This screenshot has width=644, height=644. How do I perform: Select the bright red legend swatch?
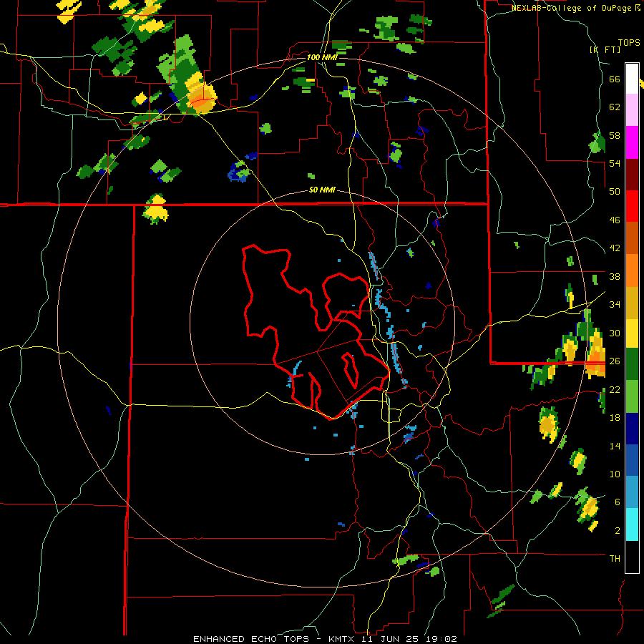pyautogui.click(x=632, y=206)
